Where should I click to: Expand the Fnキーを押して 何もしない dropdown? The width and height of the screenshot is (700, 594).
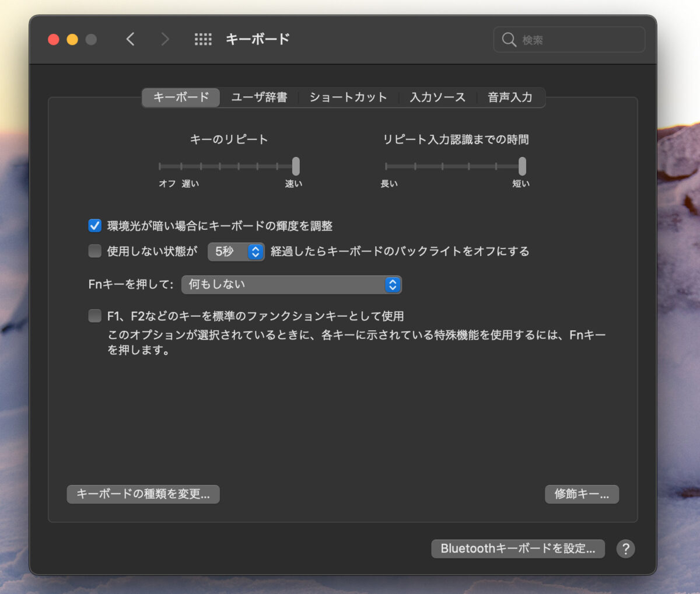click(292, 284)
